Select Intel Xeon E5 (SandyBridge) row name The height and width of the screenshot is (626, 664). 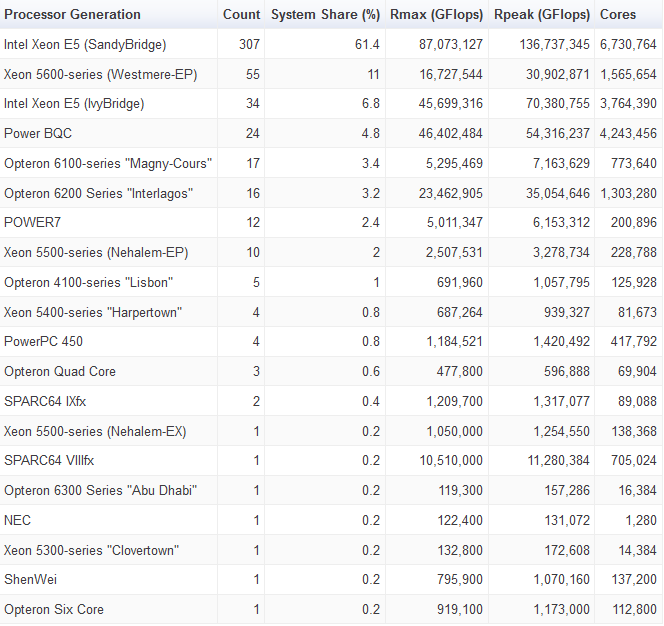tap(85, 44)
